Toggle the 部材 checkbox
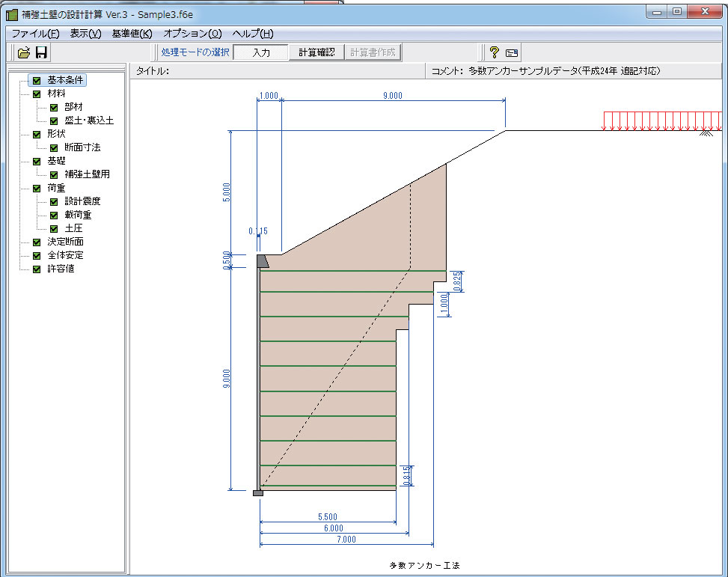The height and width of the screenshot is (577, 728). point(54,107)
